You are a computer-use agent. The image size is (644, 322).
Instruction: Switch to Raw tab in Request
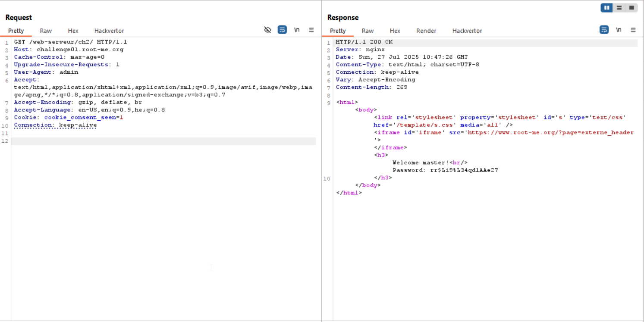coord(46,31)
